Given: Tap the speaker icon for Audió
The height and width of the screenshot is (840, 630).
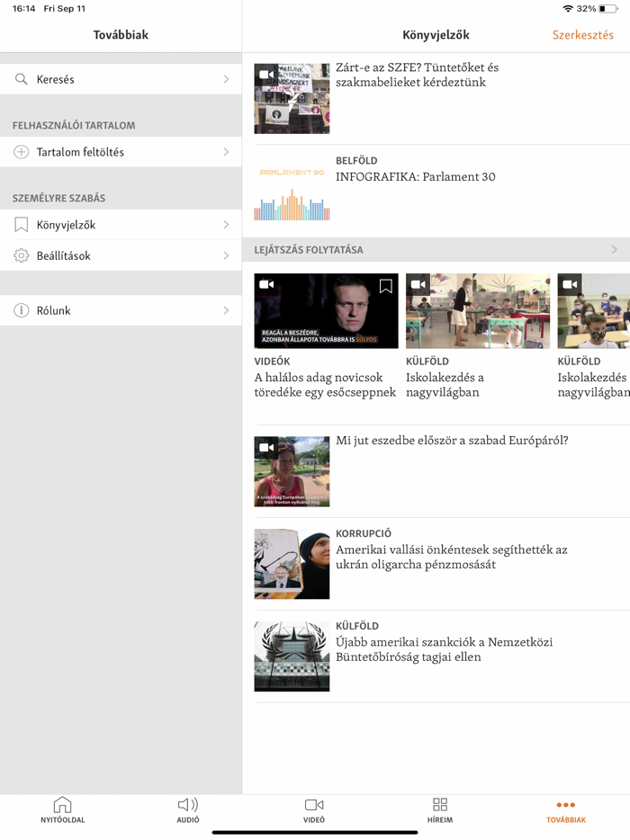Looking at the screenshot, I should [188, 805].
